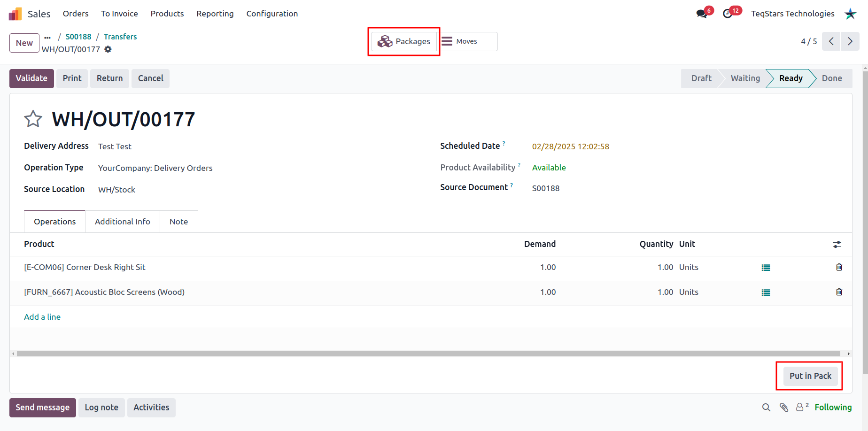The height and width of the screenshot is (431, 868).
Task: Open Transfers breadcrumb link
Action: (x=120, y=37)
